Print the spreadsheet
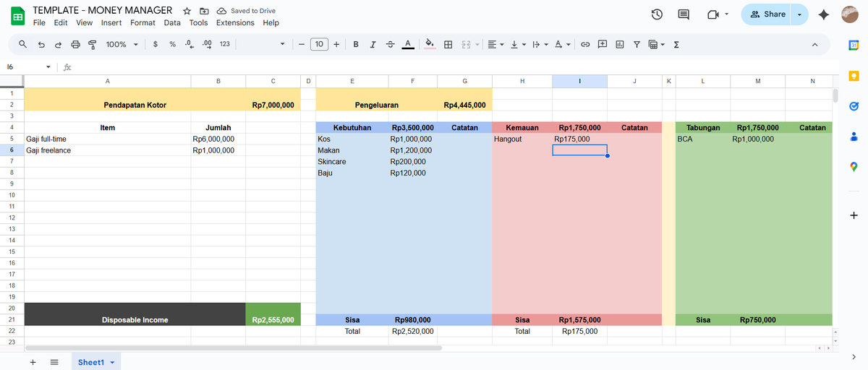This screenshot has height=370, width=868. point(76,44)
